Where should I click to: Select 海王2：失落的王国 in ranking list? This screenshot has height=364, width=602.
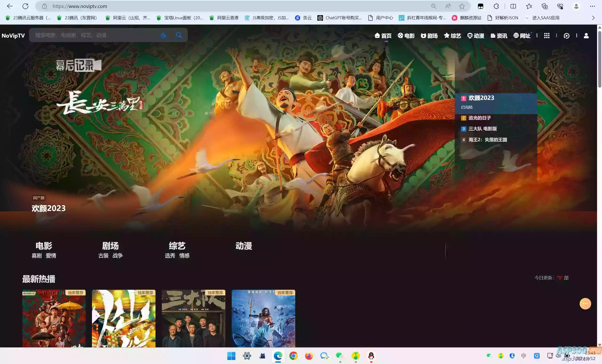coord(487,140)
